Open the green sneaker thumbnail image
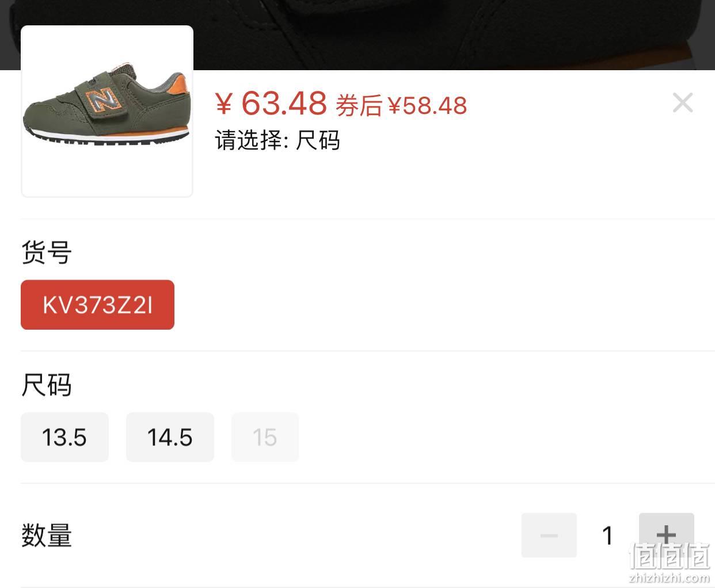Viewport: 715px width, 588px height. pyautogui.click(x=107, y=111)
